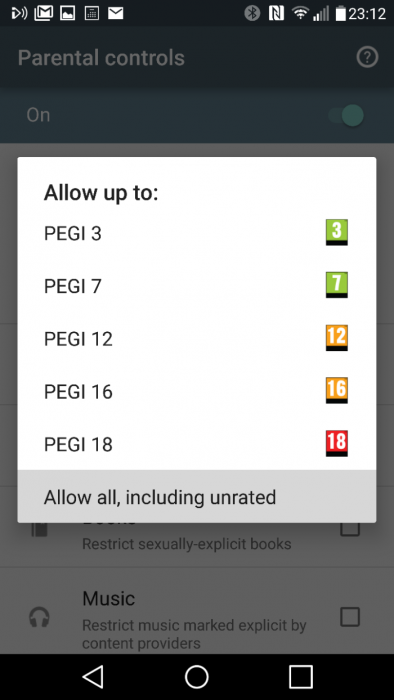This screenshot has width=394, height=700.
Task: Open recent apps square button
Action: [301, 677]
